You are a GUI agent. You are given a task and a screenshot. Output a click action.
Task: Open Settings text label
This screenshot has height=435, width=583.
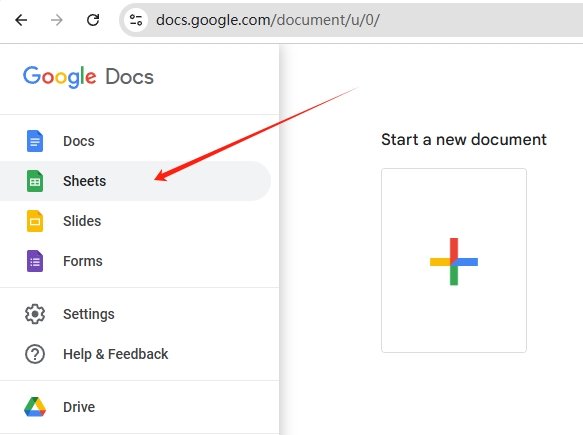(88, 314)
